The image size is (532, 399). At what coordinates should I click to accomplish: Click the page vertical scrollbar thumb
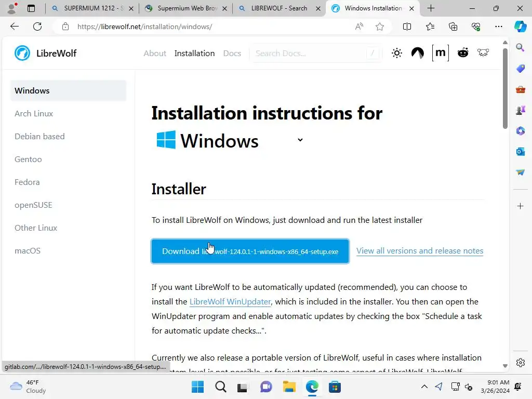pos(505,88)
